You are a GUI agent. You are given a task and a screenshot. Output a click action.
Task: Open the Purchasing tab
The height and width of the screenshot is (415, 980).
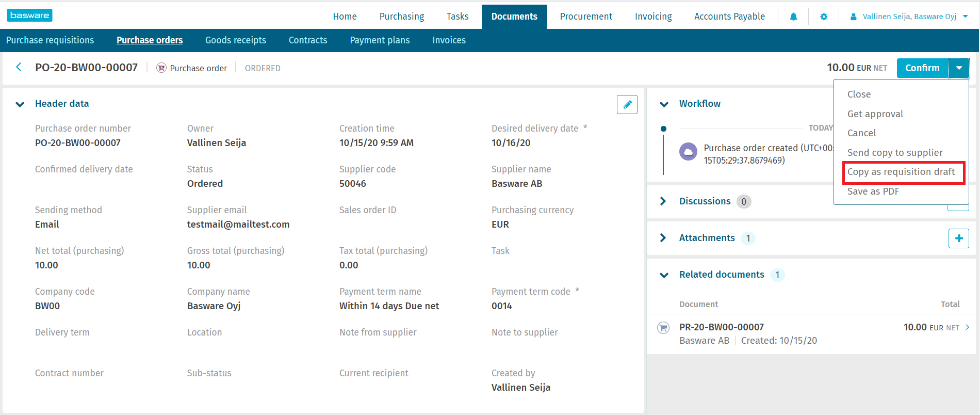tap(402, 17)
